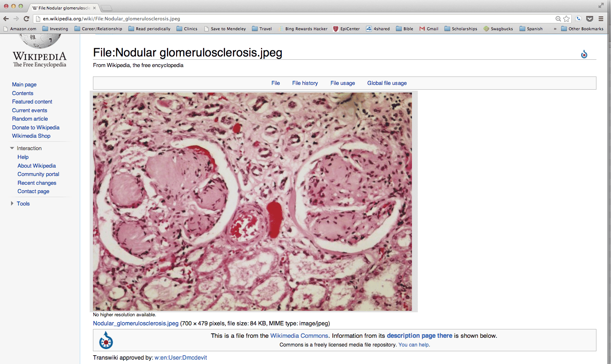Visit the Wikimedia Shop

click(x=31, y=136)
